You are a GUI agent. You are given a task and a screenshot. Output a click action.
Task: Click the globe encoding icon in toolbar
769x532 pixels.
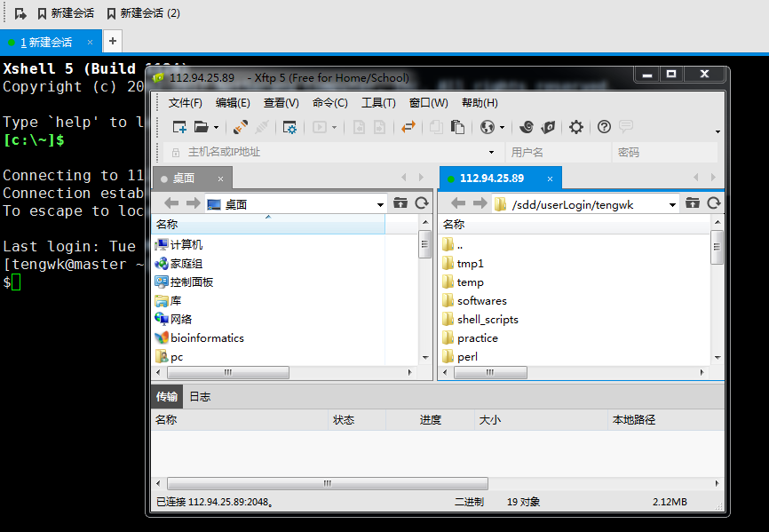point(488,128)
